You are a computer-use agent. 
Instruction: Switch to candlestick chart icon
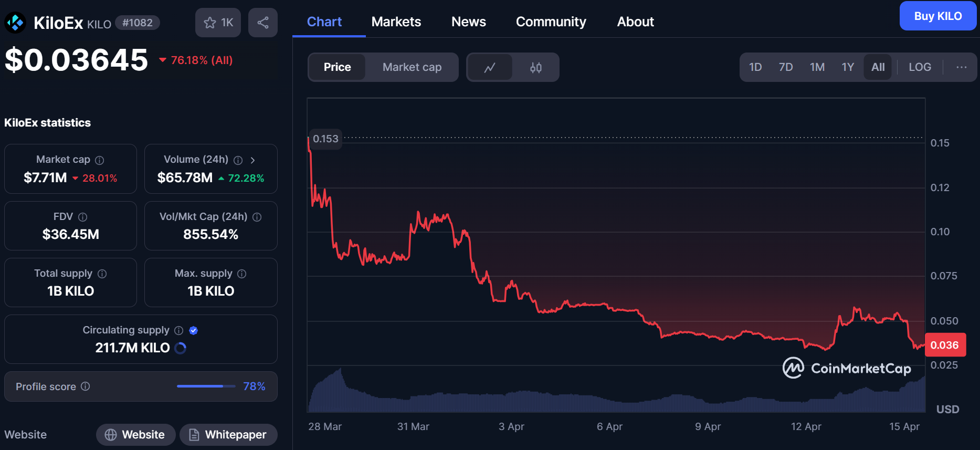(x=535, y=67)
